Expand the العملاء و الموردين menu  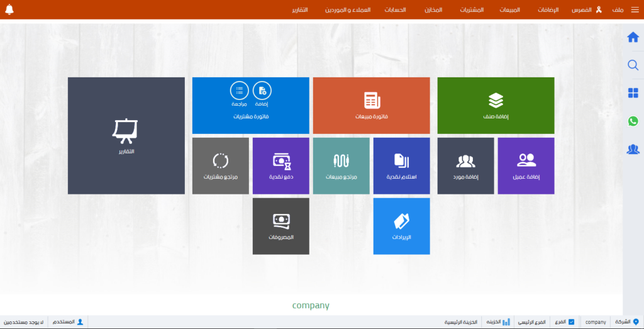coord(348,10)
